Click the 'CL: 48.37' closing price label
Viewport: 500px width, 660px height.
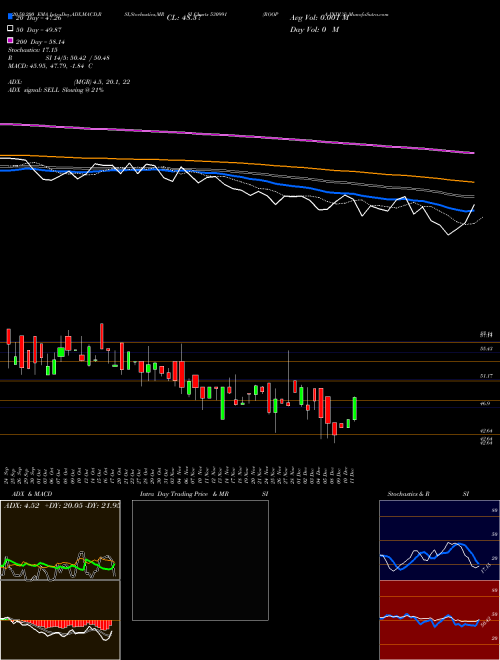(x=184, y=18)
